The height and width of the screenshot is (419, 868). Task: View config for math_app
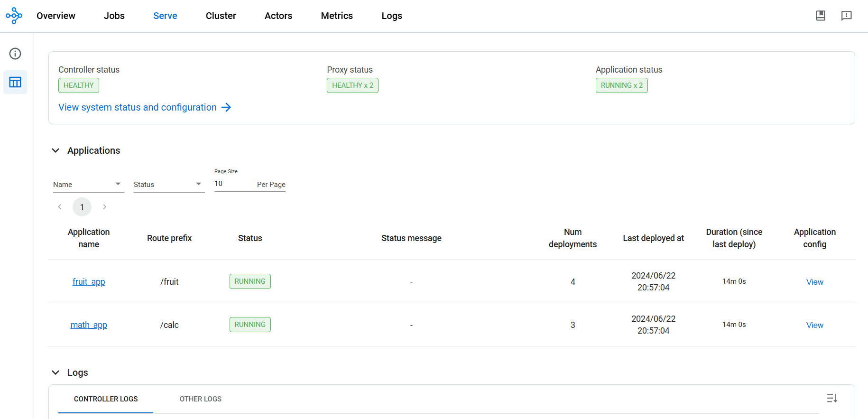814,325
